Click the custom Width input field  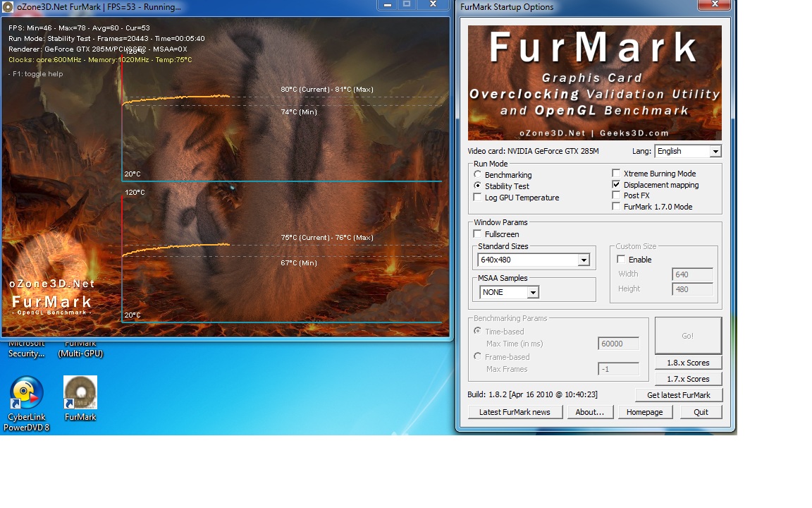pos(692,274)
